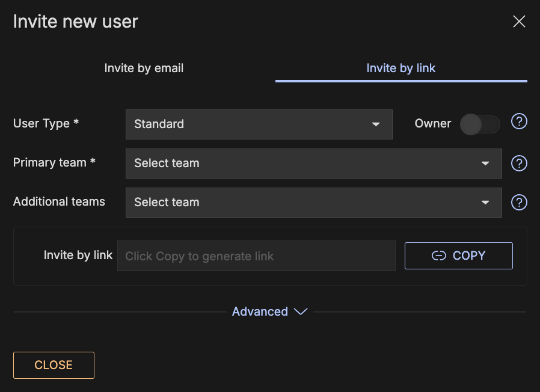The width and height of the screenshot is (540, 392).
Task: Select the Invite by link tab
Action: [401, 69]
